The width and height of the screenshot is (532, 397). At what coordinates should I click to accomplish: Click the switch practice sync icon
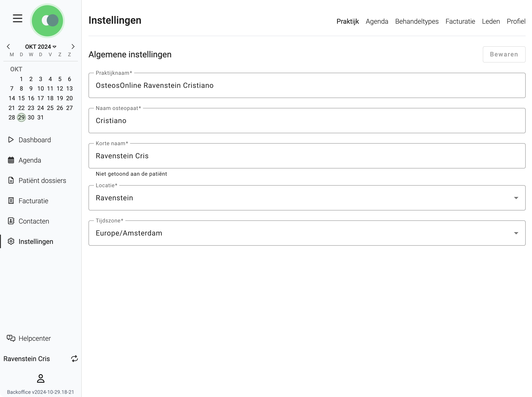point(74,359)
